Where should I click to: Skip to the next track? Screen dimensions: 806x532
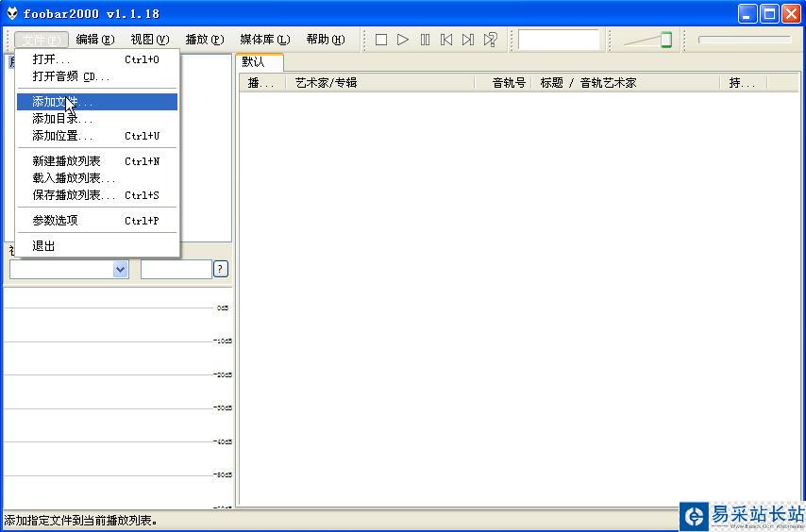click(x=468, y=40)
